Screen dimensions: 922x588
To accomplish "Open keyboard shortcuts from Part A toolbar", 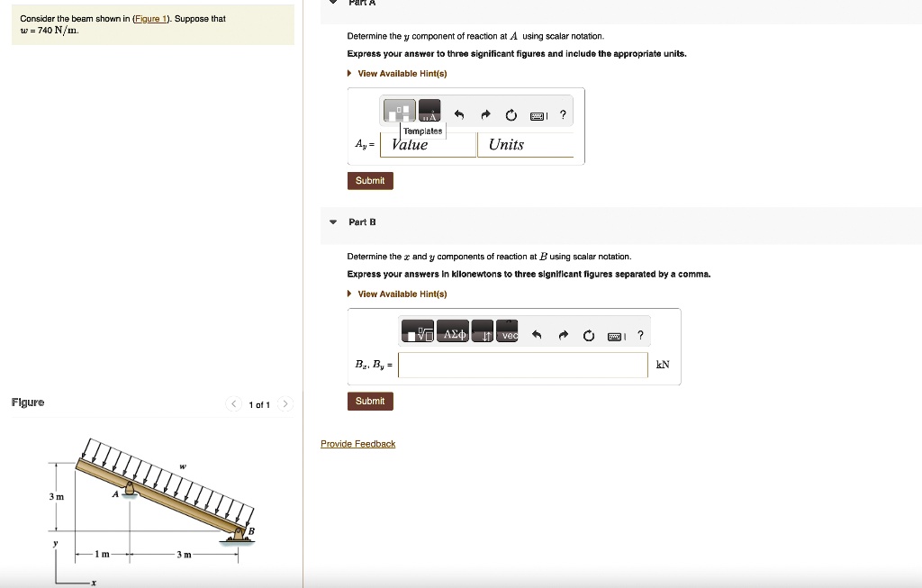I will pos(538,115).
